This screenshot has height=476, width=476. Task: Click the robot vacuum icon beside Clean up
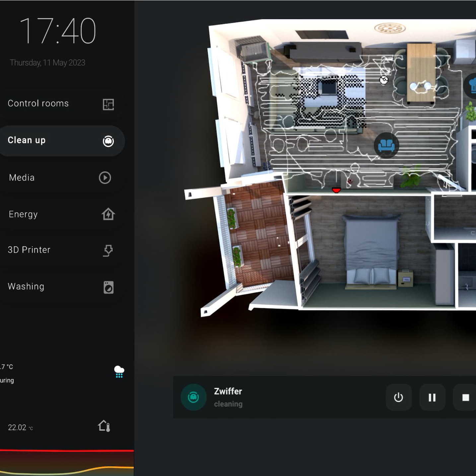(x=108, y=141)
